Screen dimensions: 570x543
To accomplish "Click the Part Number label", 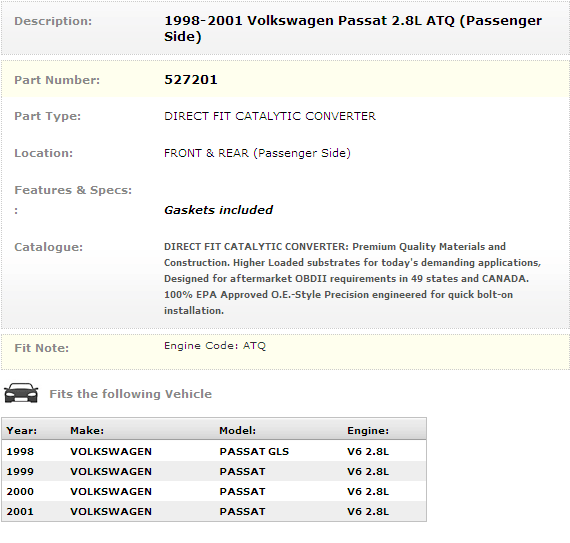I will (57, 80).
